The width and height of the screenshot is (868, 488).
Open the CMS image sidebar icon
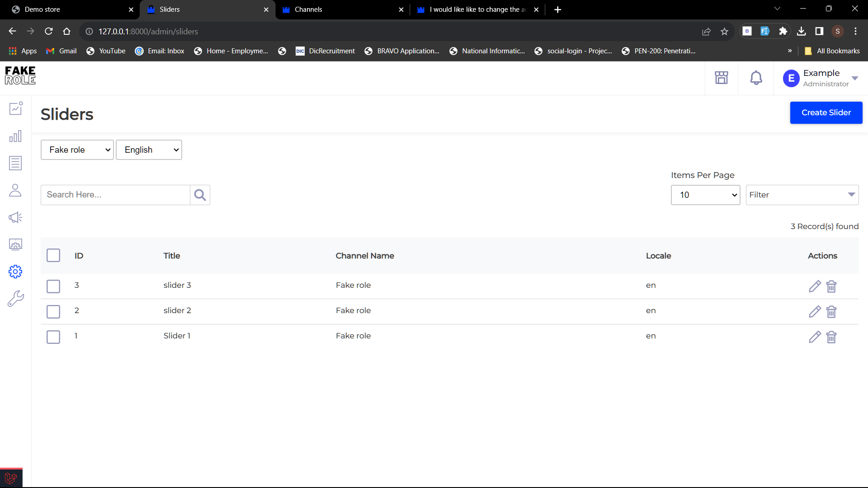pos(15,244)
